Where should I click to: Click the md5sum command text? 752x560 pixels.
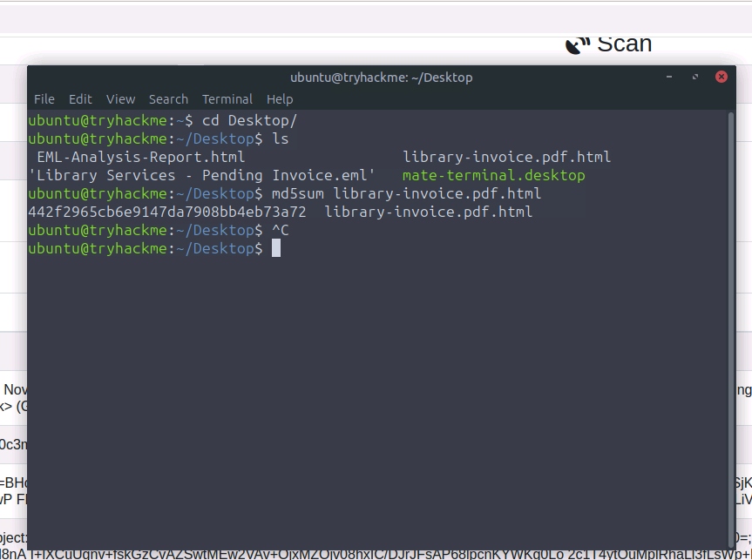(406, 193)
